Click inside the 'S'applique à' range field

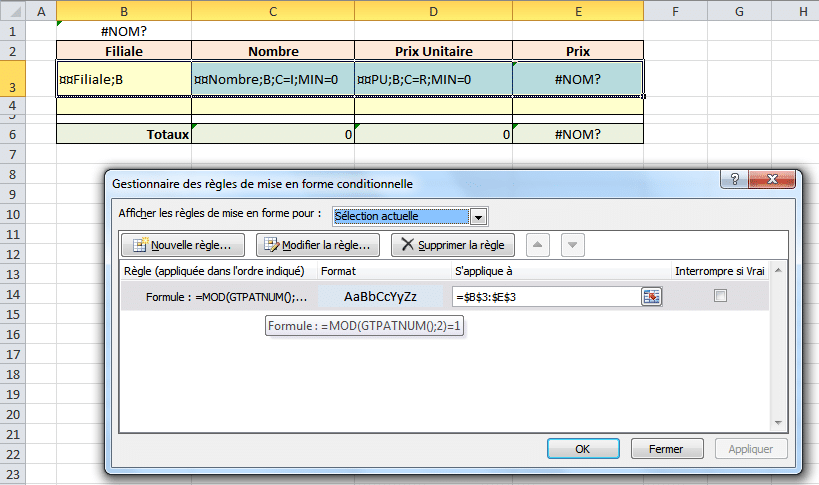click(545, 296)
